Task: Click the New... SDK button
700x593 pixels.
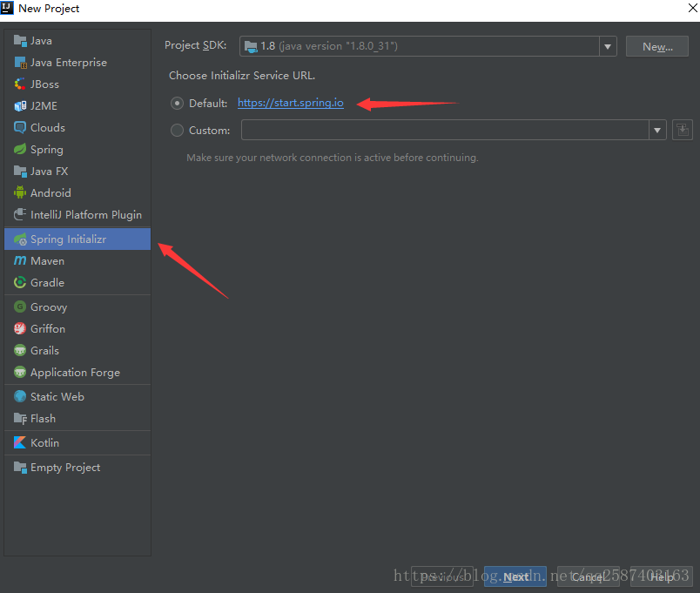Action: point(657,46)
